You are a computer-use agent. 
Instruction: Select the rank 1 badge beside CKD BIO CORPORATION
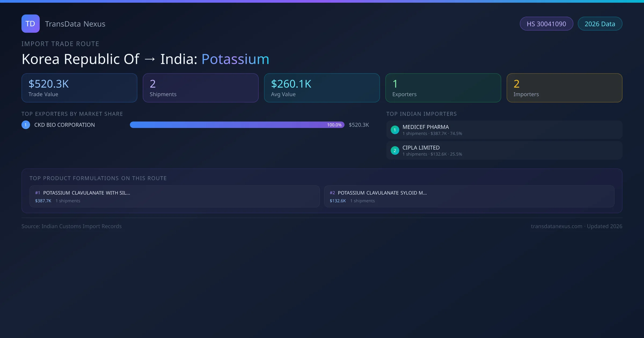[25, 124]
